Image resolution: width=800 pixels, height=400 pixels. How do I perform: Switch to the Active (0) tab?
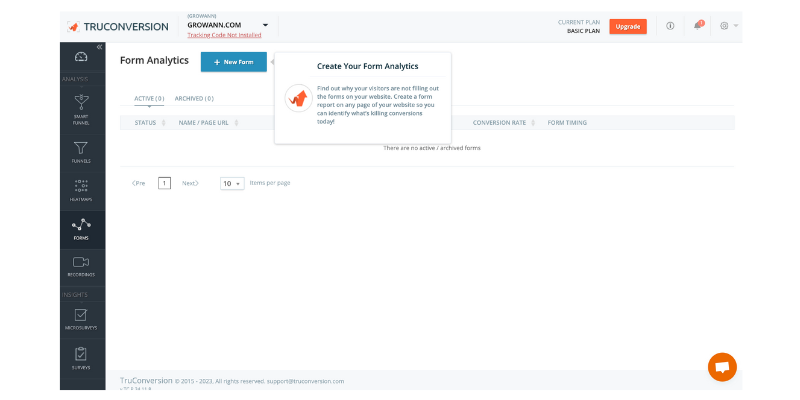[149, 98]
